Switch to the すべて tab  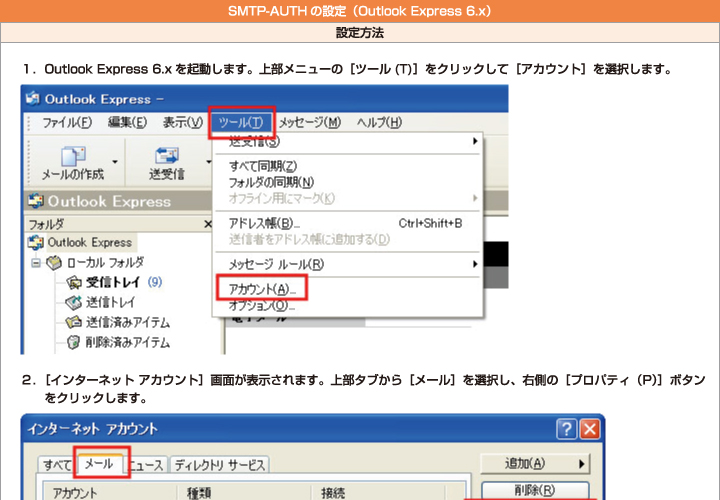(57, 465)
